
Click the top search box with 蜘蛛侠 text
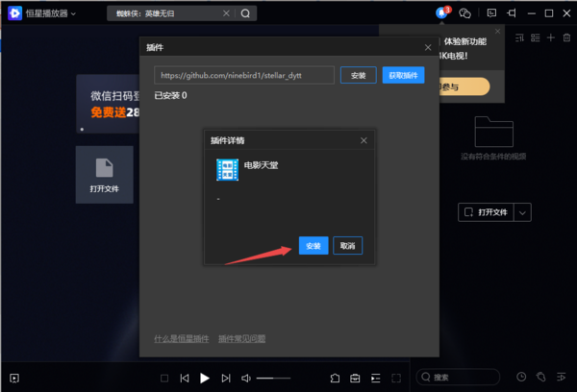[x=167, y=13]
